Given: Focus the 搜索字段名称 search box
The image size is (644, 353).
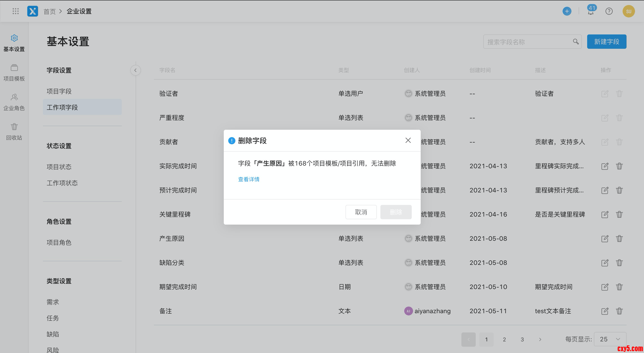Looking at the screenshot, I should (x=527, y=42).
